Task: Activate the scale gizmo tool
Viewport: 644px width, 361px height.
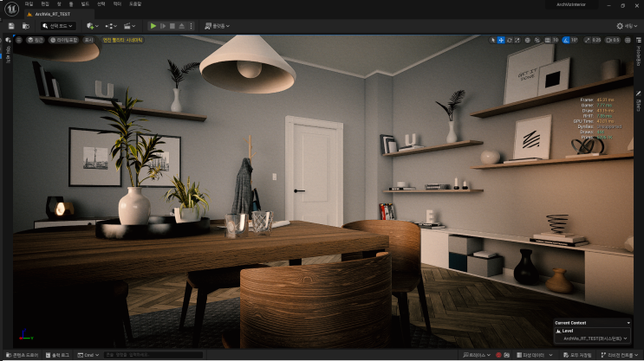Action: (517, 40)
